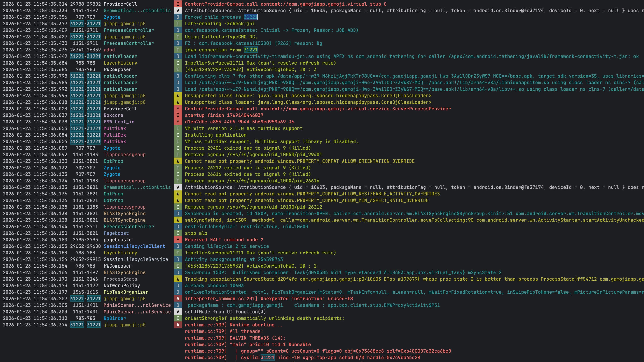Click the D badge on the Forked child process line
The image size is (644, 362).
tap(178, 17)
